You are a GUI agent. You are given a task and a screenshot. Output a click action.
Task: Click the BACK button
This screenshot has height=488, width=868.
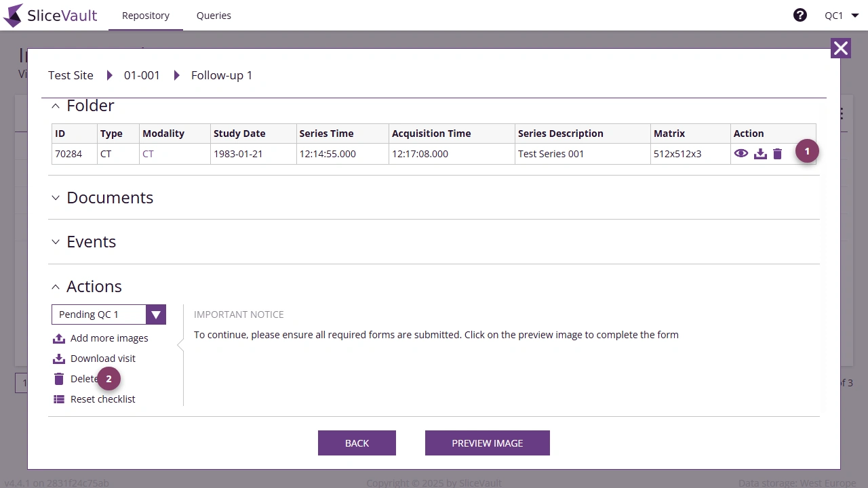point(357,443)
